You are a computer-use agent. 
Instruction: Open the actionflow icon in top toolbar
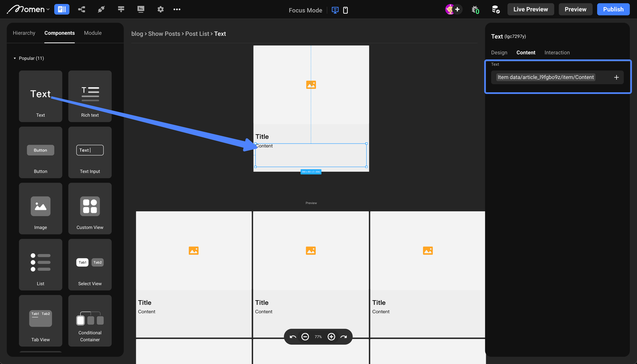(x=121, y=9)
